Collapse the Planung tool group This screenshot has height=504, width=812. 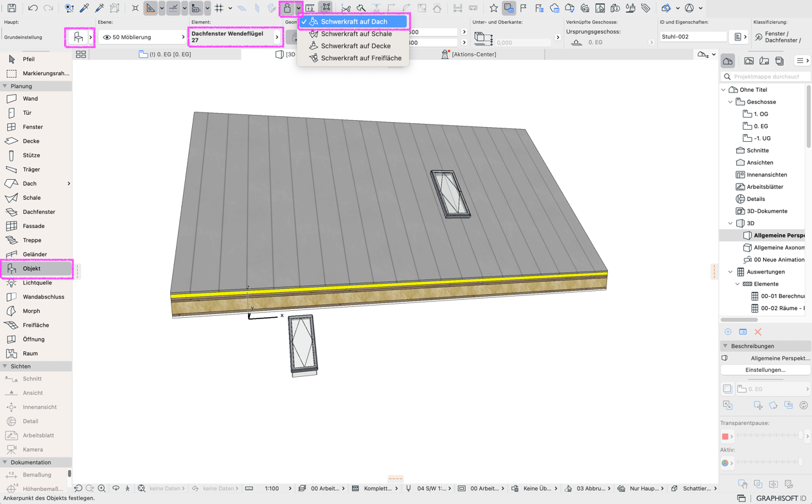(5, 86)
